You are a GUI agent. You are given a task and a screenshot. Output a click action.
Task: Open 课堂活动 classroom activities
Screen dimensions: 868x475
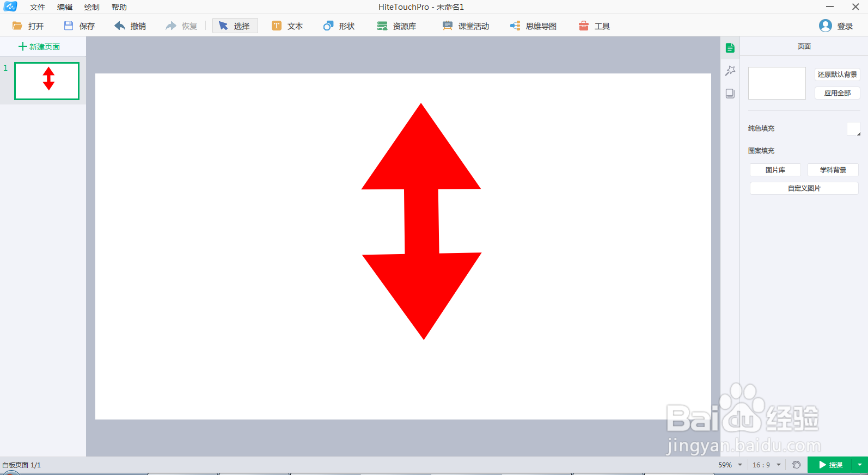(x=466, y=26)
